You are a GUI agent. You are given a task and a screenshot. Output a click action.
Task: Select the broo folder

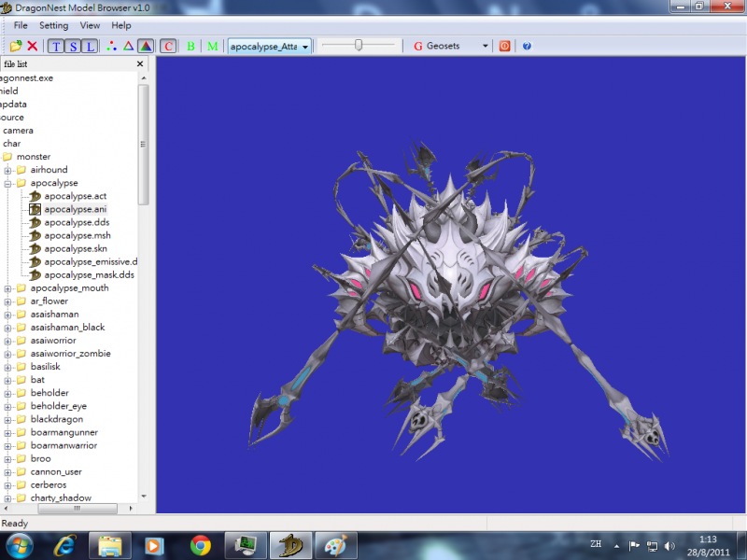point(40,458)
